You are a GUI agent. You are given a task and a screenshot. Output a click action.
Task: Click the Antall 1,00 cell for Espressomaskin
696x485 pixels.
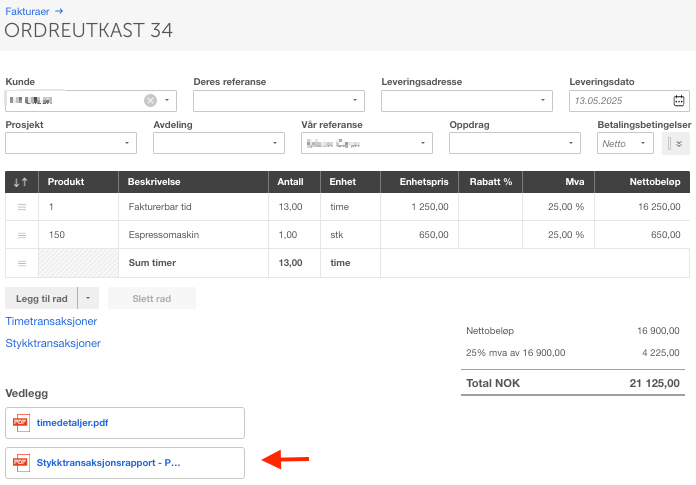pyautogui.click(x=294, y=235)
